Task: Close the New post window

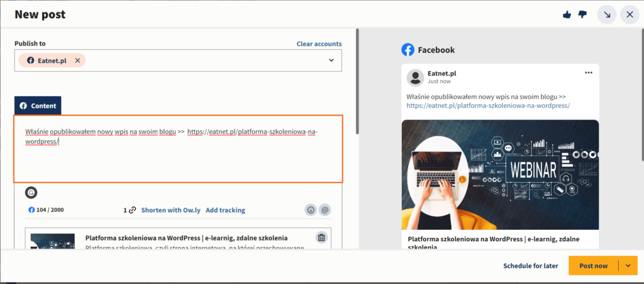Action: [630, 14]
